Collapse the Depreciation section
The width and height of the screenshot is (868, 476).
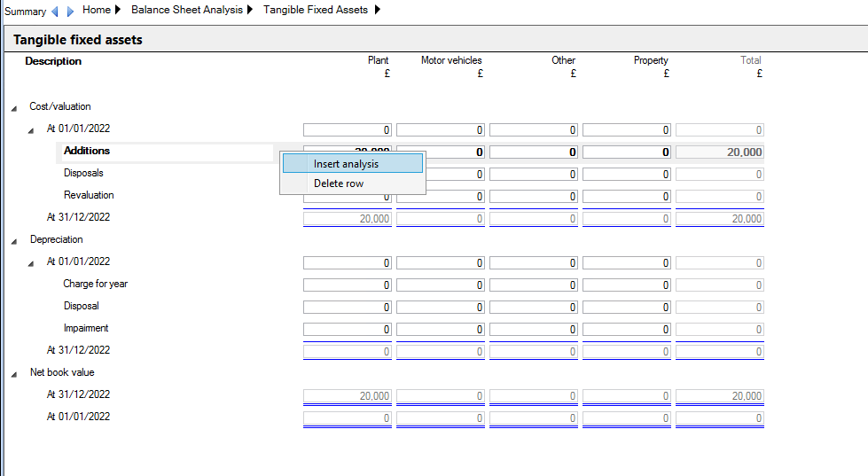(x=14, y=241)
